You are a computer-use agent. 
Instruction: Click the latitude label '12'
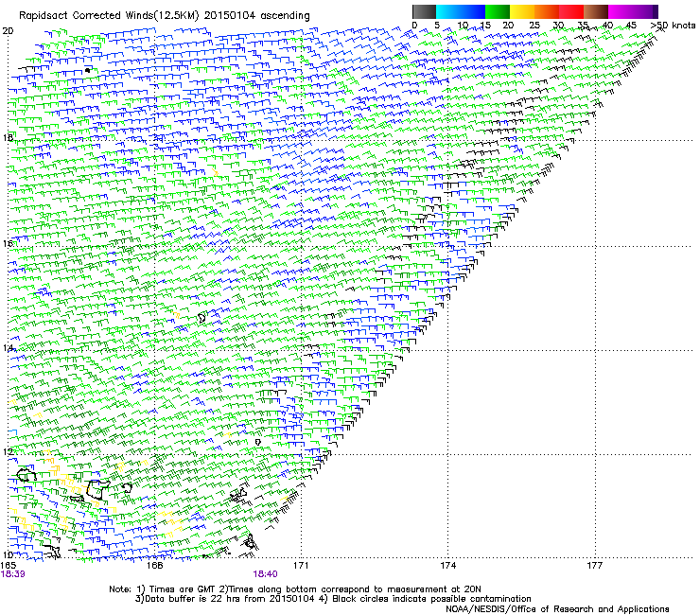[x=8, y=451]
